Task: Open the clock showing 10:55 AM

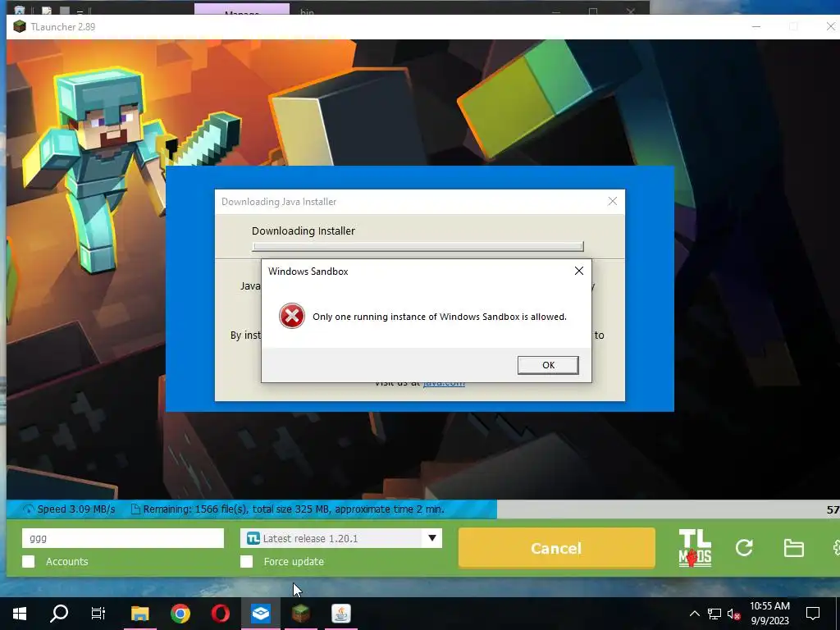Action: coord(769,614)
